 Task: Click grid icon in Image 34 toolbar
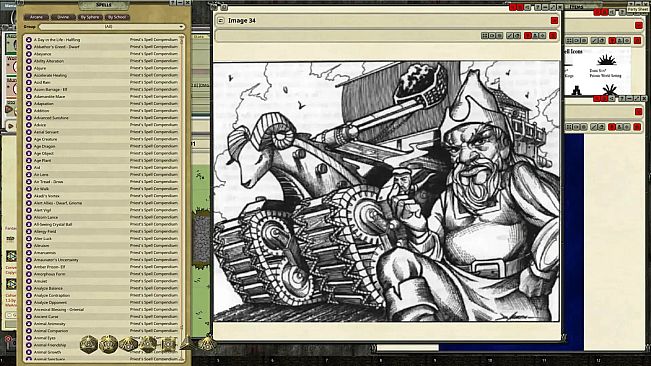[x=485, y=36]
